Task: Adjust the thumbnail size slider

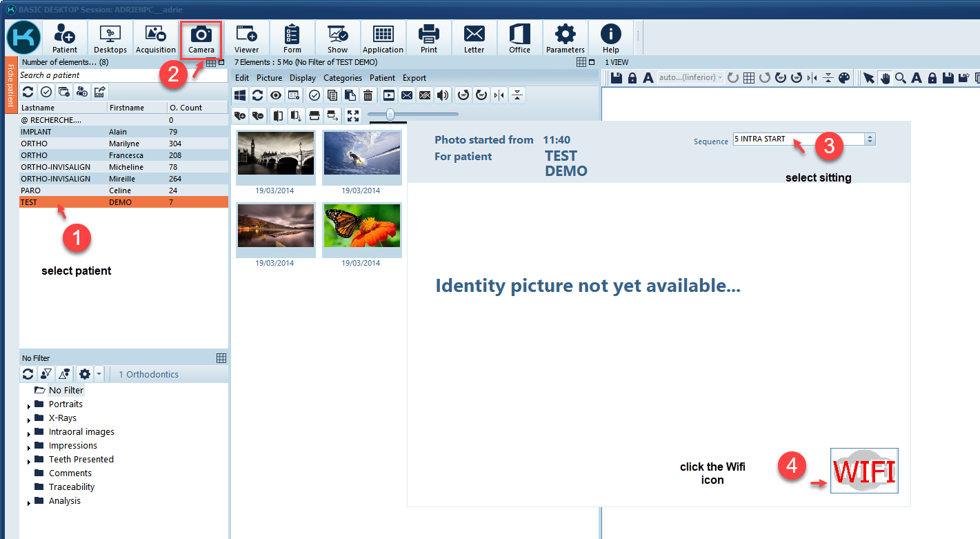Action: (390, 115)
